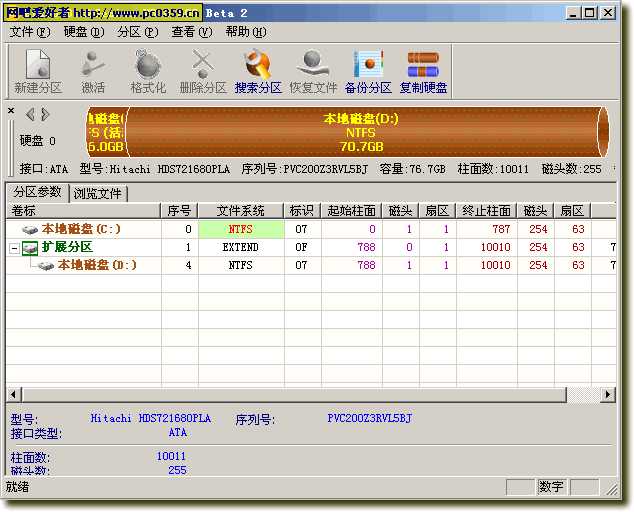Click the D: drive icon in tree
634x512 pixels.
coord(46,266)
